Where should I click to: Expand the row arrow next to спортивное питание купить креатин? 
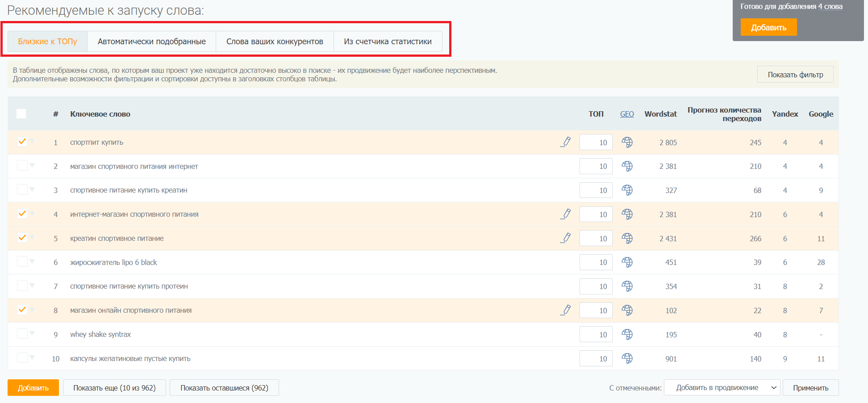click(x=32, y=189)
